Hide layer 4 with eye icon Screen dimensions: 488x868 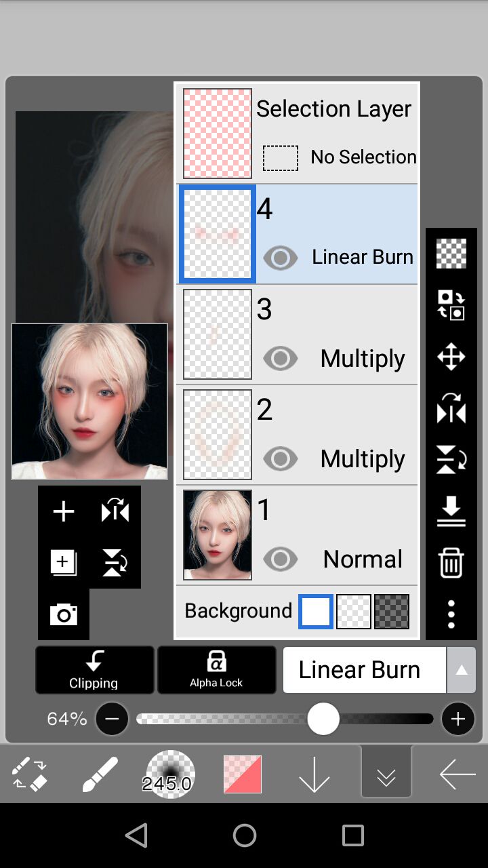click(280, 258)
